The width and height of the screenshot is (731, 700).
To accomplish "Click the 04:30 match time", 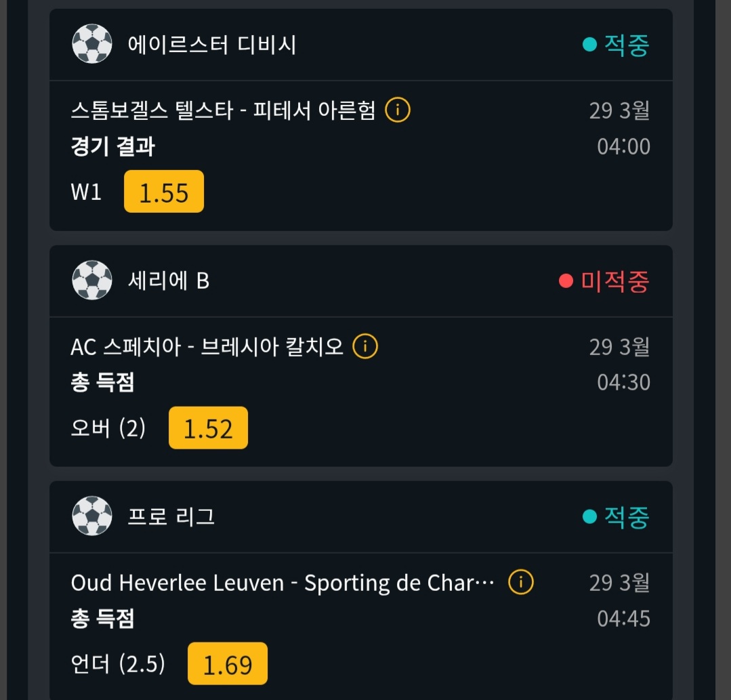I will point(623,382).
